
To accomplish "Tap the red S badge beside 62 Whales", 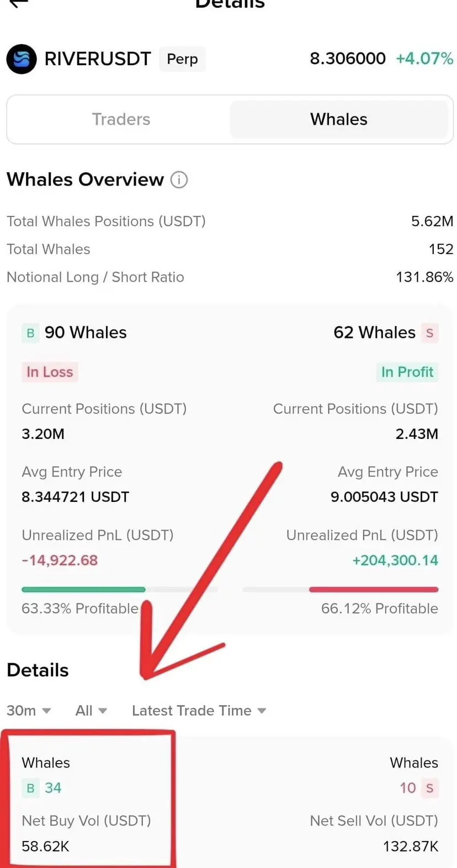I will pos(429,333).
